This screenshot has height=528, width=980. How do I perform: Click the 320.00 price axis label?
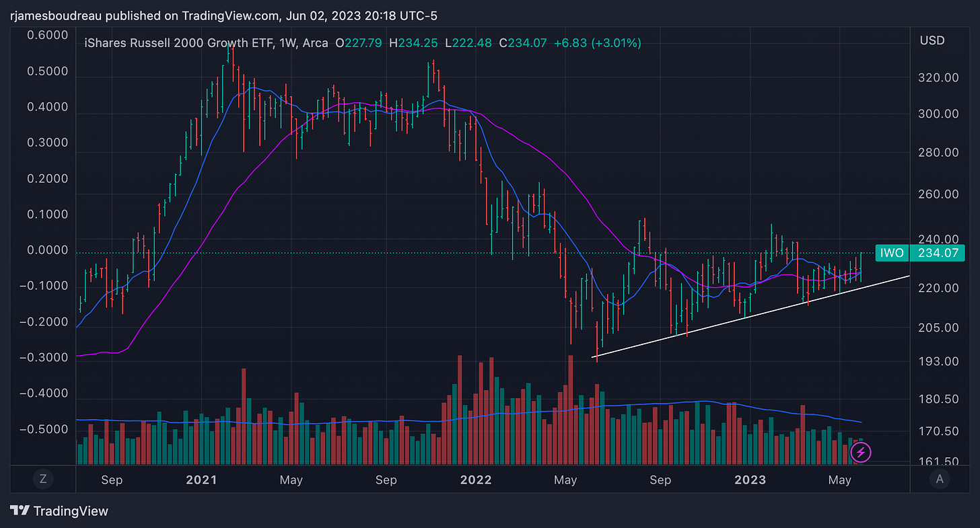point(939,78)
